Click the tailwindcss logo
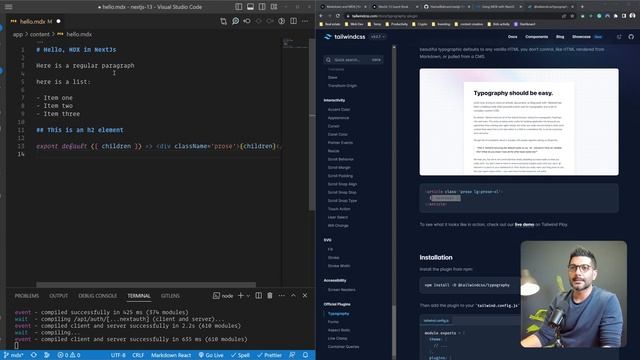This screenshot has height=360, width=640. (x=345, y=37)
